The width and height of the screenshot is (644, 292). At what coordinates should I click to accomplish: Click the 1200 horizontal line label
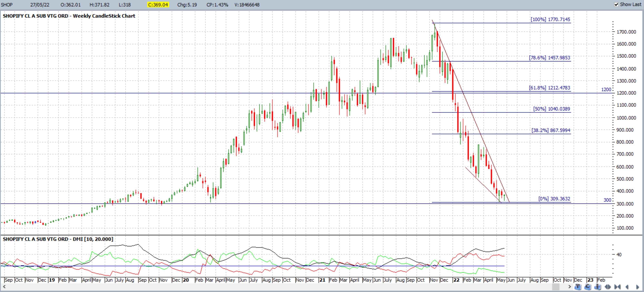coord(606,89)
